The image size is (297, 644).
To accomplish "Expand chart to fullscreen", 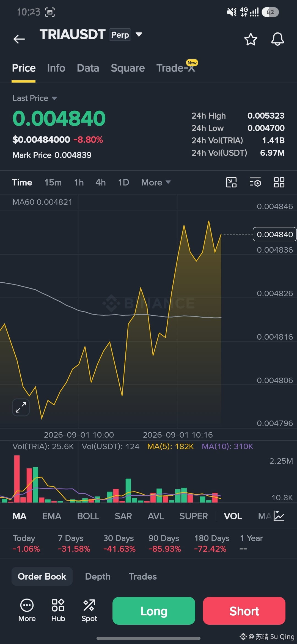I will [21, 407].
